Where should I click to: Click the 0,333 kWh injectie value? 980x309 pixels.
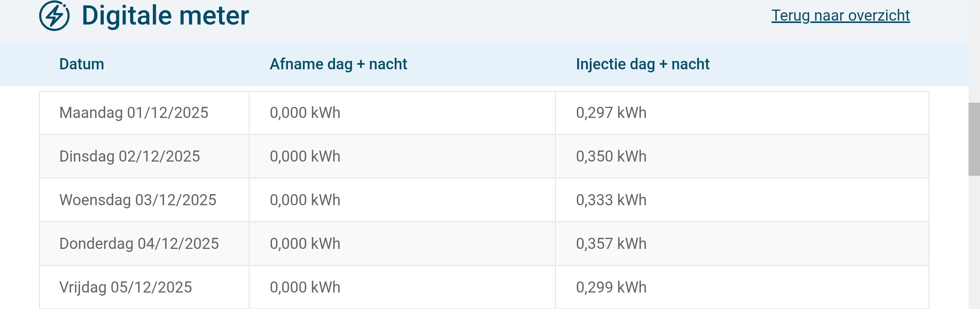611,200
